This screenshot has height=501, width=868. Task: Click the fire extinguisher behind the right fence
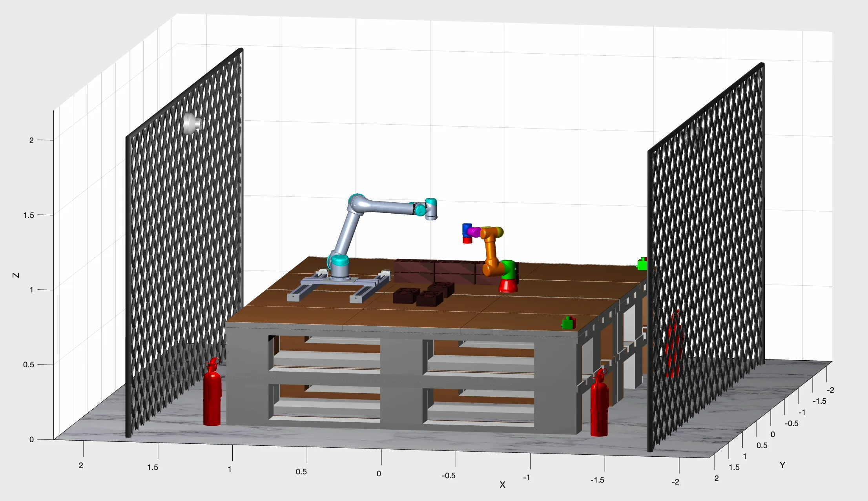(674, 345)
